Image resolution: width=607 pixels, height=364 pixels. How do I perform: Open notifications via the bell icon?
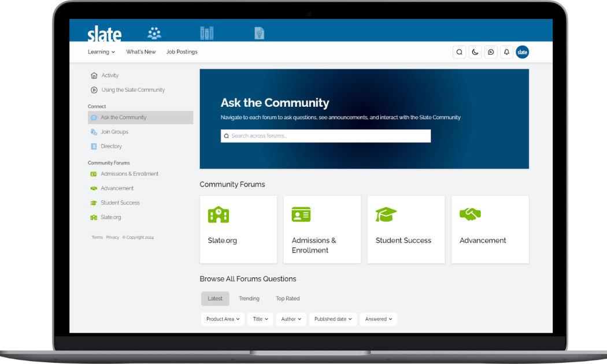click(506, 52)
